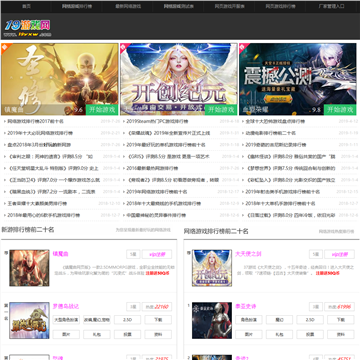
Task: Open 《暗黑血统3》评测7.2分 review link
Action: [51, 192]
